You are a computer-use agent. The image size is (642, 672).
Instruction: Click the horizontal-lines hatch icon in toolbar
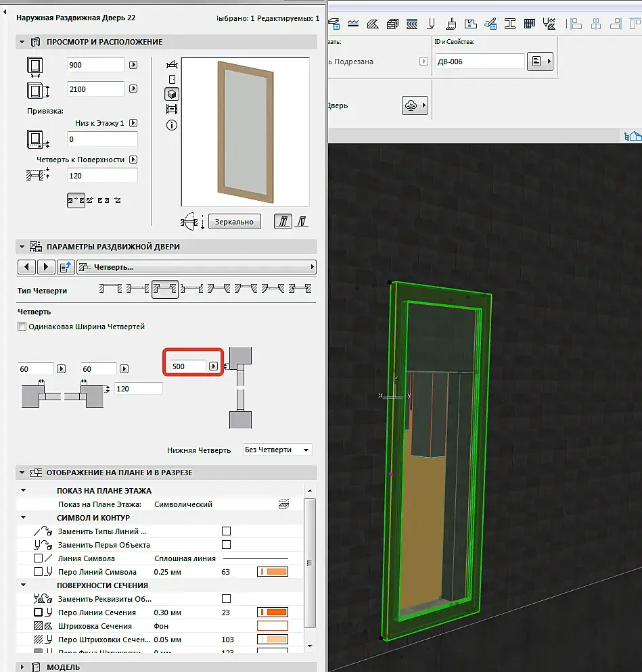[412, 24]
